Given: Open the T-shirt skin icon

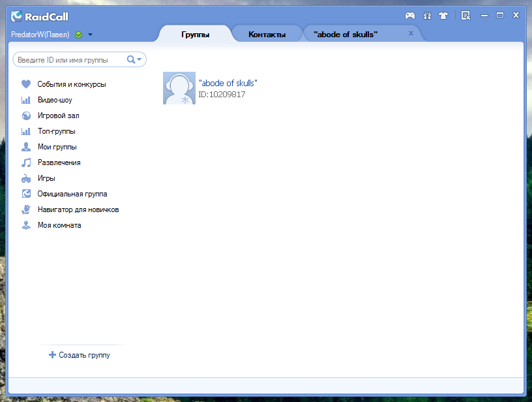Looking at the screenshot, I should click(443, 16).
